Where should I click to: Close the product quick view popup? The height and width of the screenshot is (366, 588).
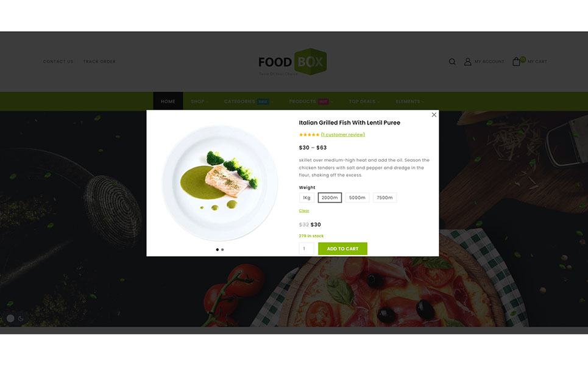(x=434, y=115)
